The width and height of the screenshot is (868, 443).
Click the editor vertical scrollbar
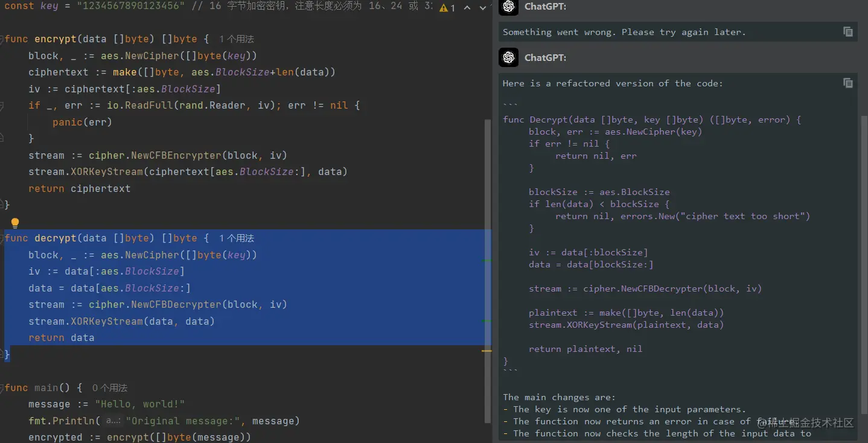coord(488,272)
